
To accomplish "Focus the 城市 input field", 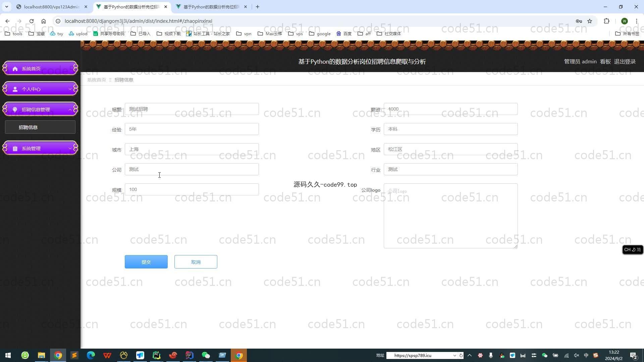I will point(192,149).
